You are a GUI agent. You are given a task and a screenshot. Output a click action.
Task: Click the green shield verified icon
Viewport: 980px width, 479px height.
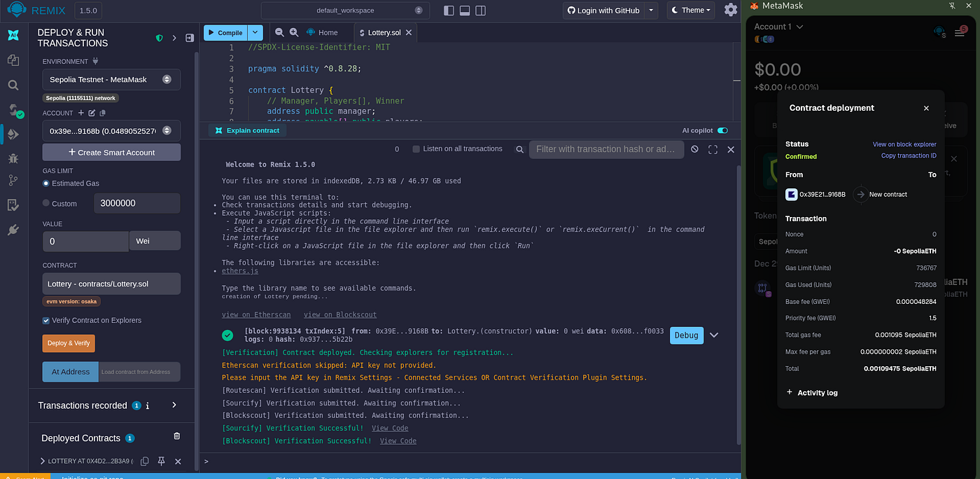click(x=160, y=38)
